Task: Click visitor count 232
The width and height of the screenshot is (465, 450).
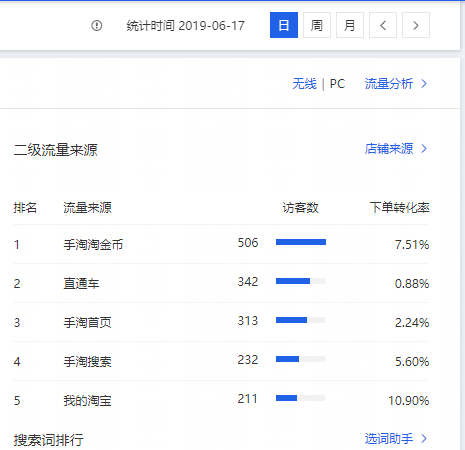Action: point(248,360)
